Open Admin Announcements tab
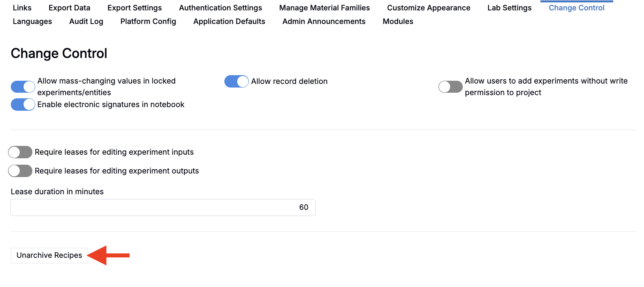Image resolution: width=644 pixels, height=287 pixels. coord(324,22)
